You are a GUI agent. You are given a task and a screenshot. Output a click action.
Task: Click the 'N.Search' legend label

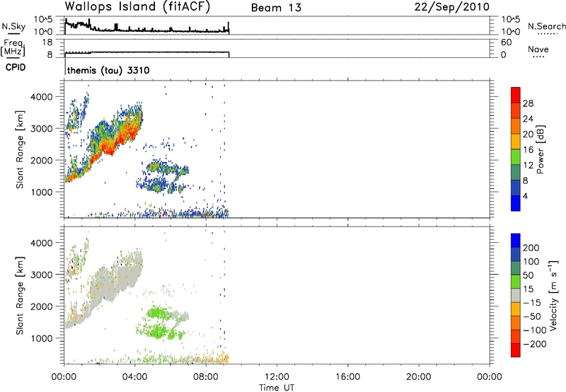click(547, 26)
